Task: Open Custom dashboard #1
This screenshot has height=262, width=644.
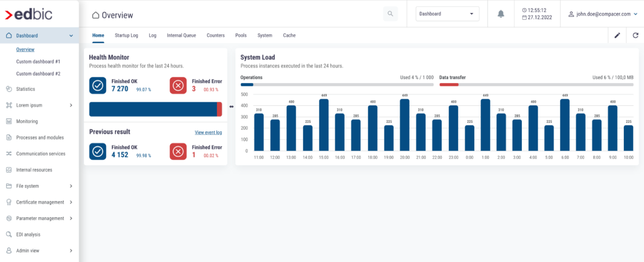Action: 38,62
